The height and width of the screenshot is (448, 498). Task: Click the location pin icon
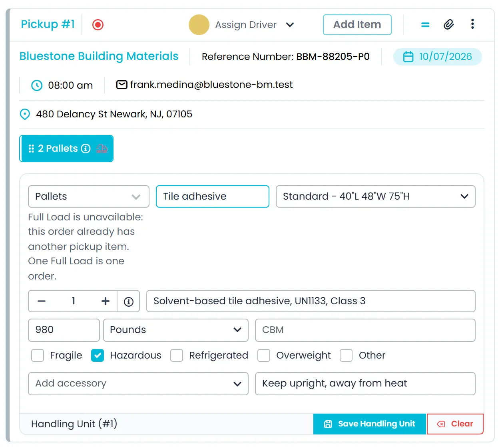(25, 114)
